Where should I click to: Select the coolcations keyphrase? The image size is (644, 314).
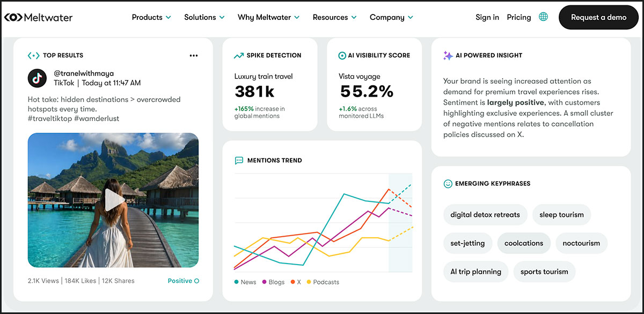click(524, 243)
